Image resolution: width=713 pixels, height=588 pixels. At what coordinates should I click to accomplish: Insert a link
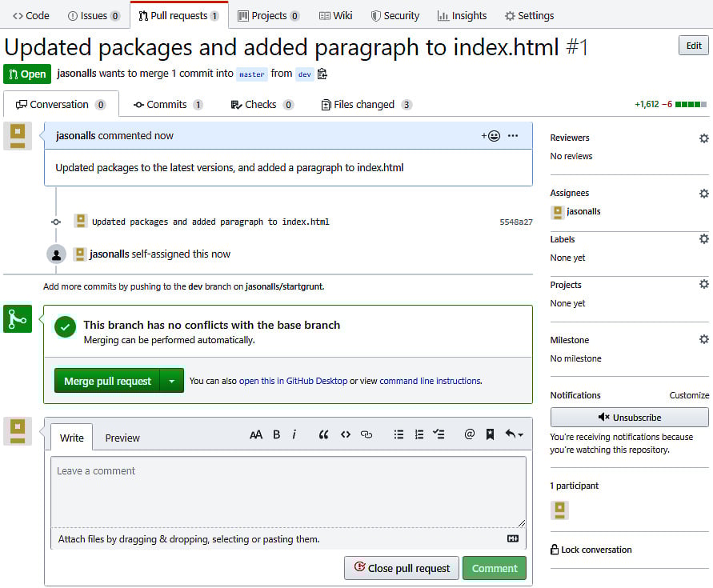[366, 434]
